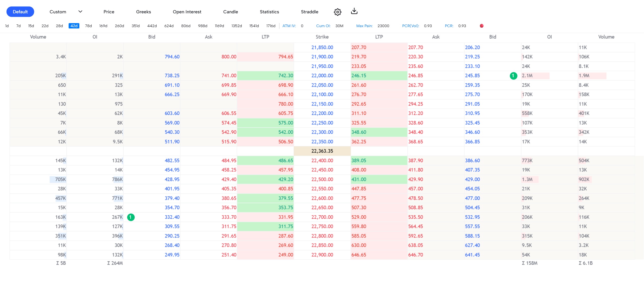Click the Max Pain label
The height and width of the screenshot is (284, 644).
[364, 26]
